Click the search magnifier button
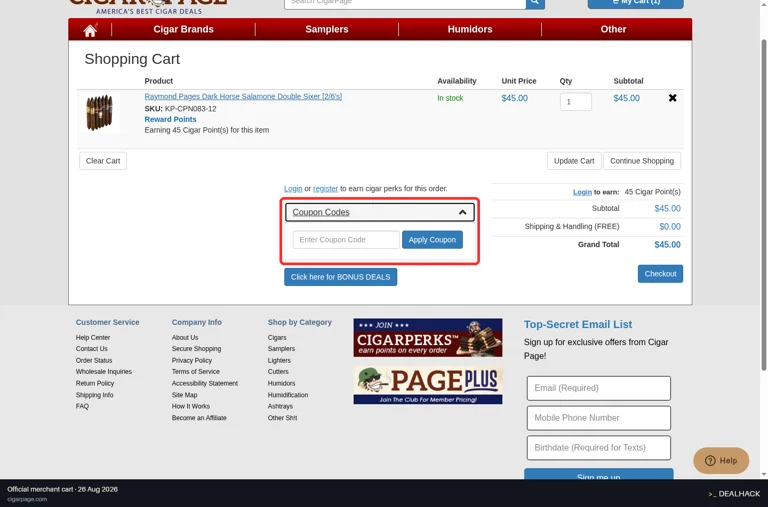768x507 pixels. pyautogui.click(x=535, y=3)
